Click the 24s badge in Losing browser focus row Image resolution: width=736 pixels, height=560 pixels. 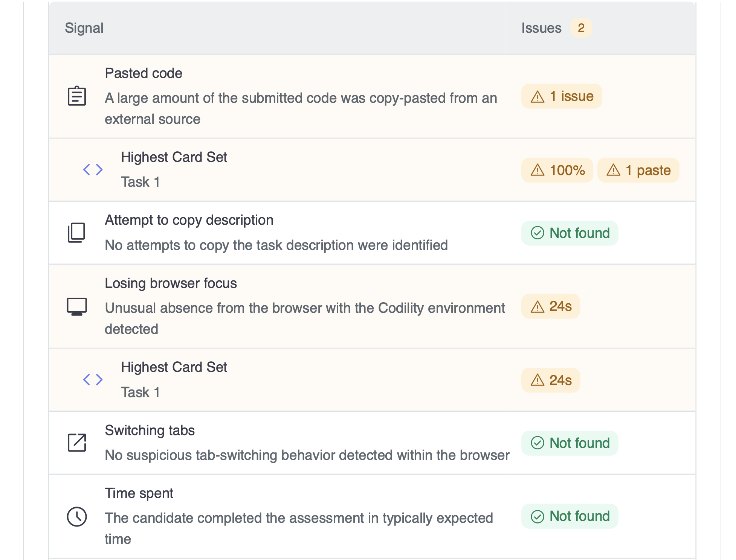(551, 306)
